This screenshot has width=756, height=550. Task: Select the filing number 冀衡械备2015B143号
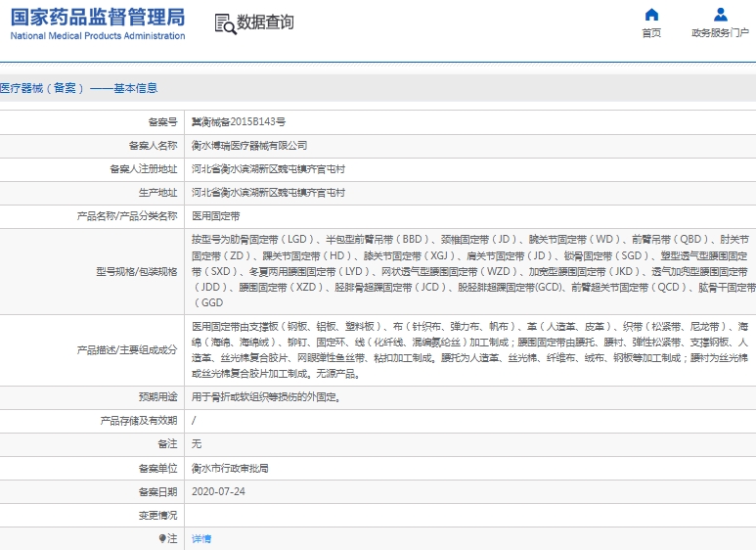(x=239, y=121)
